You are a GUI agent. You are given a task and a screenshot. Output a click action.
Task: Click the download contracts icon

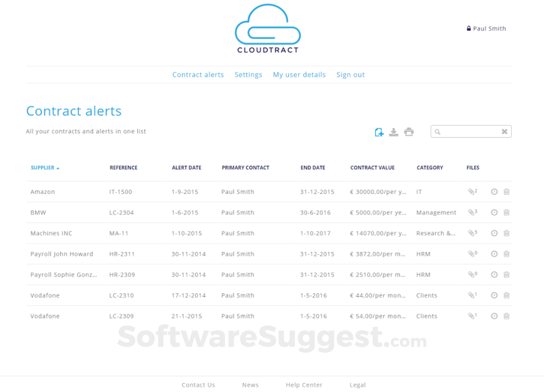(394, 132)
